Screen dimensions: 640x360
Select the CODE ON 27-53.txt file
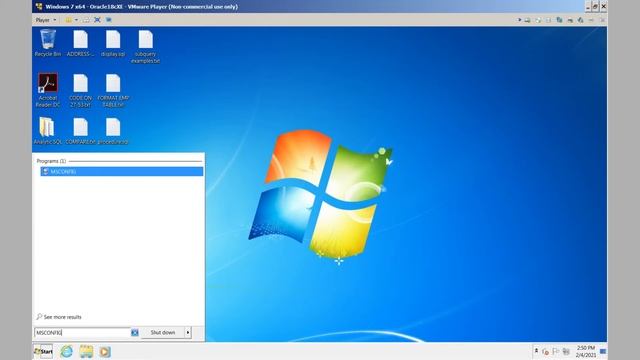pos(80,90)
